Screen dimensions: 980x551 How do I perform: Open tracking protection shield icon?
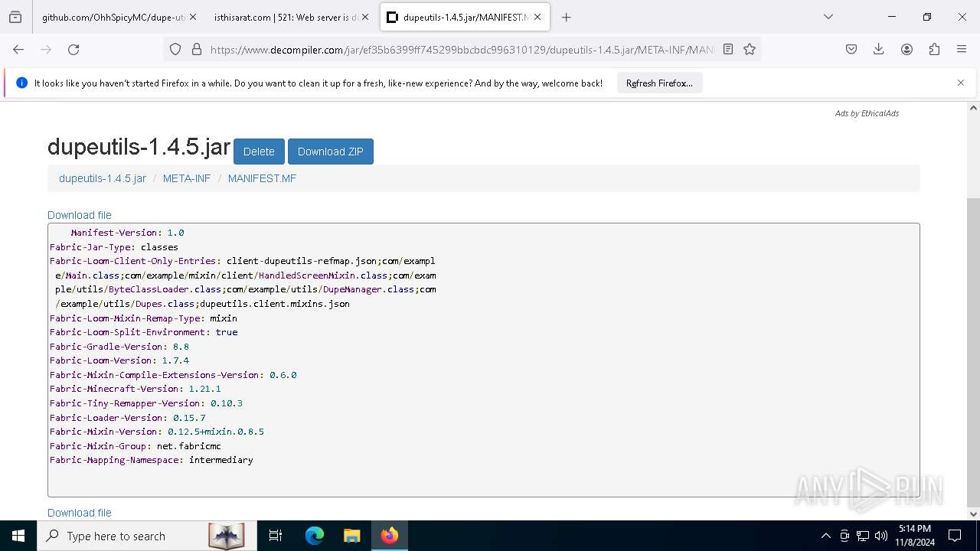175,49
